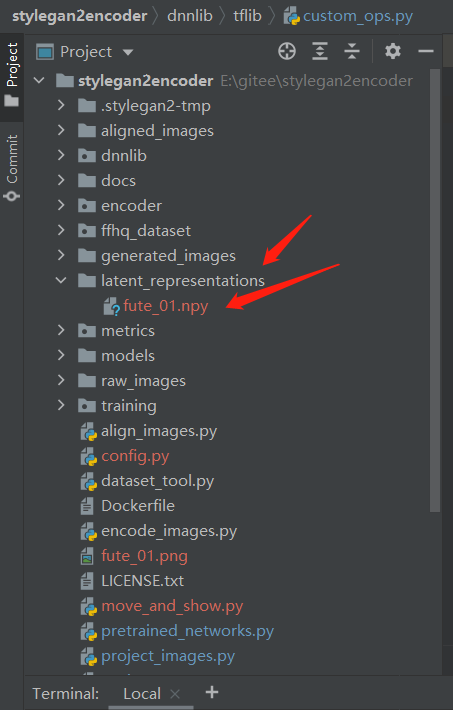Click custom_ops.py in the breadcrumb
Viewport: 453px width, 710px height.
(x=358, y=16)
